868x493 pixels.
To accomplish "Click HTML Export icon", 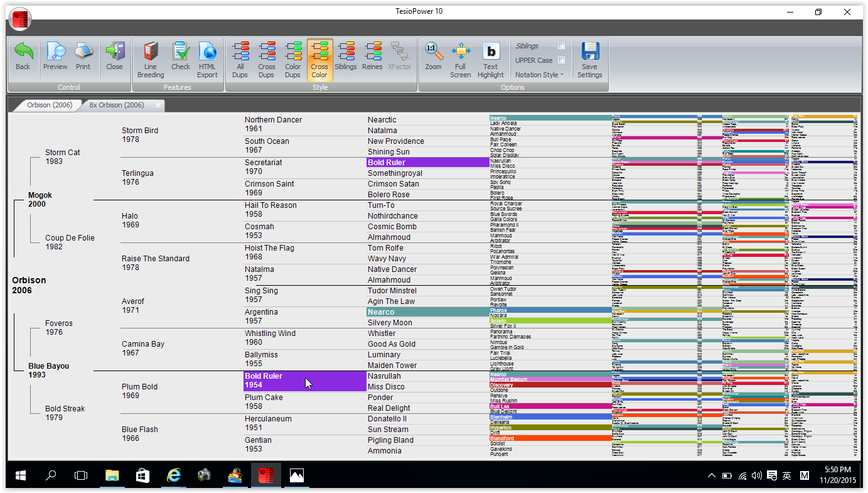I will coord(207,52).
